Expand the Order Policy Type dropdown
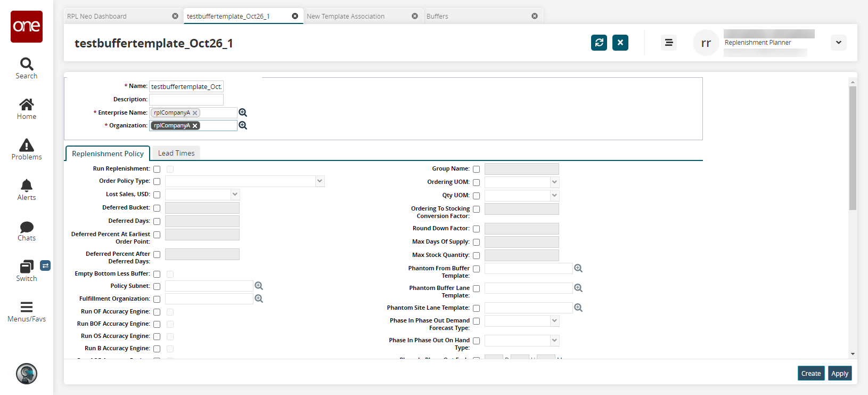This screenshot has width=868, height=395. (320, 181)
